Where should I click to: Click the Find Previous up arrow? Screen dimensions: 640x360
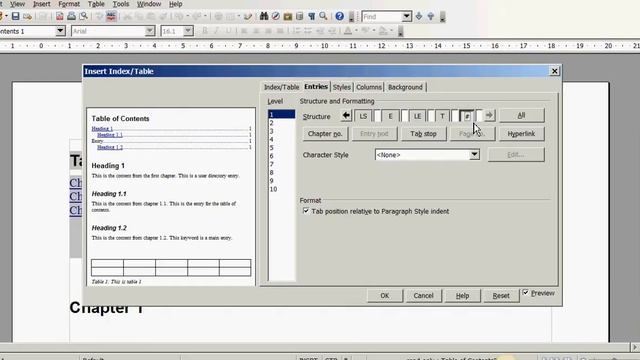click(x=431, y=16)
